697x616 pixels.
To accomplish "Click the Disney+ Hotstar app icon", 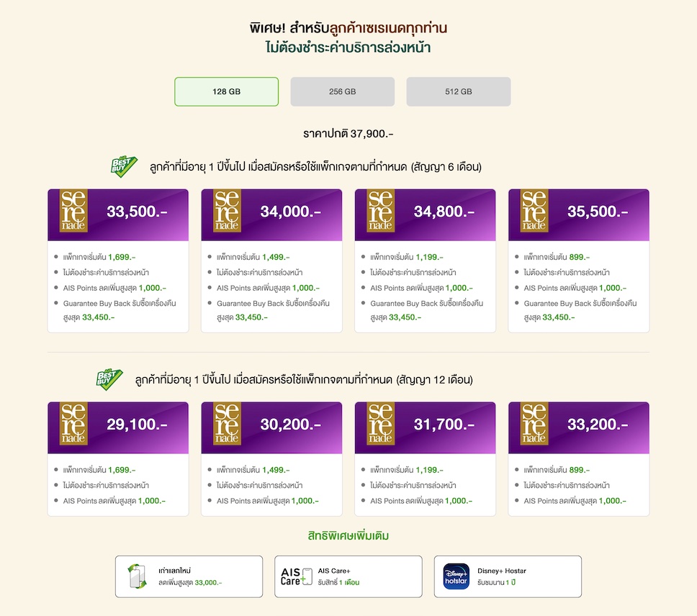I will point(456,576).
